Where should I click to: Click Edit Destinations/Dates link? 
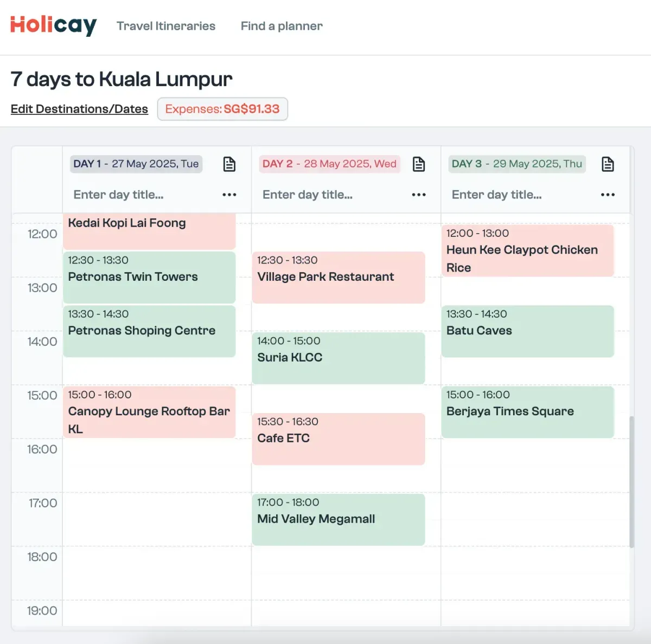(79, 109)
